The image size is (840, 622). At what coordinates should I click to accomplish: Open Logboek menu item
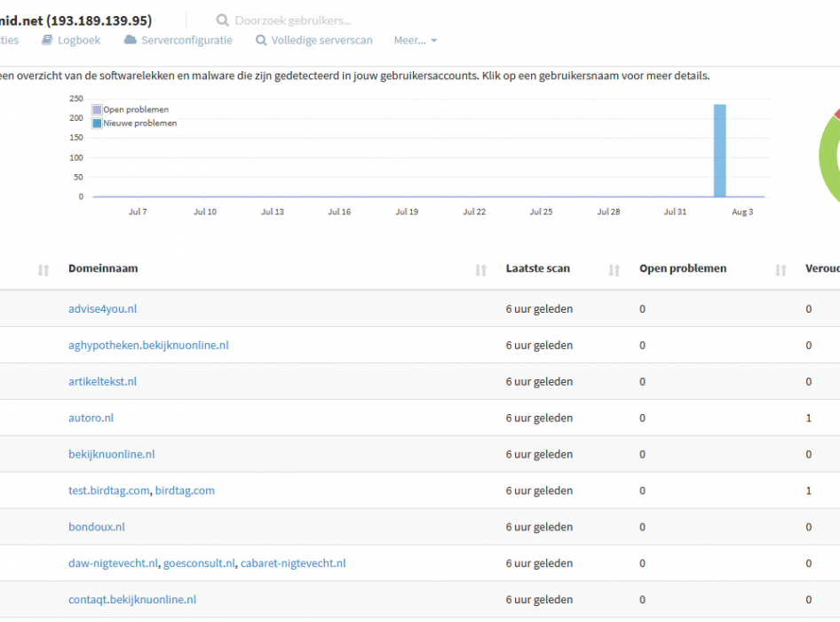coord(79,40)
